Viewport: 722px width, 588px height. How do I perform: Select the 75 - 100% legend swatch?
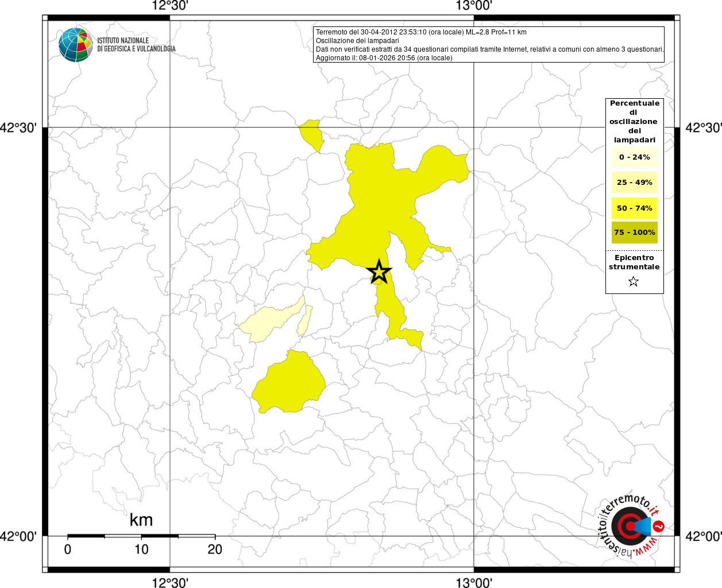(x=635, y=233)
